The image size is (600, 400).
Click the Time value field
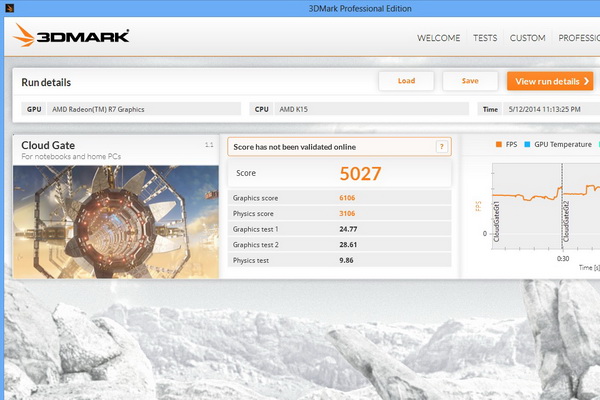[x=551, y=109]
